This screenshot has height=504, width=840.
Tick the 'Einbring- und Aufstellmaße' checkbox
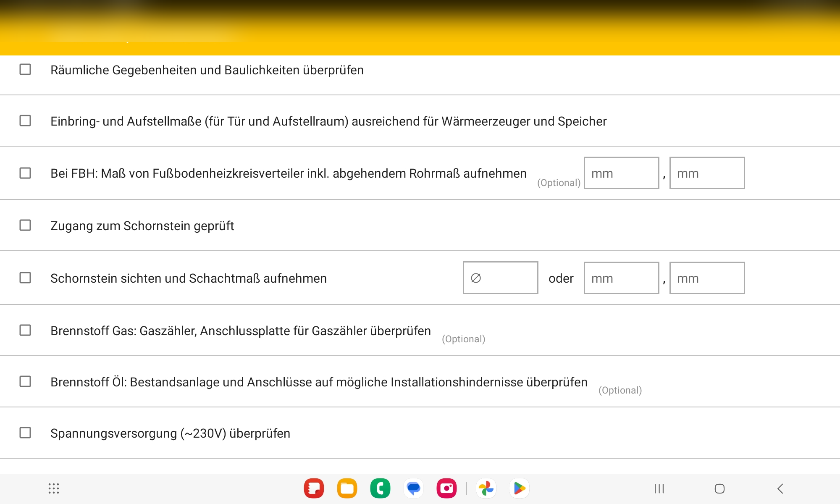tap(25, 121)
